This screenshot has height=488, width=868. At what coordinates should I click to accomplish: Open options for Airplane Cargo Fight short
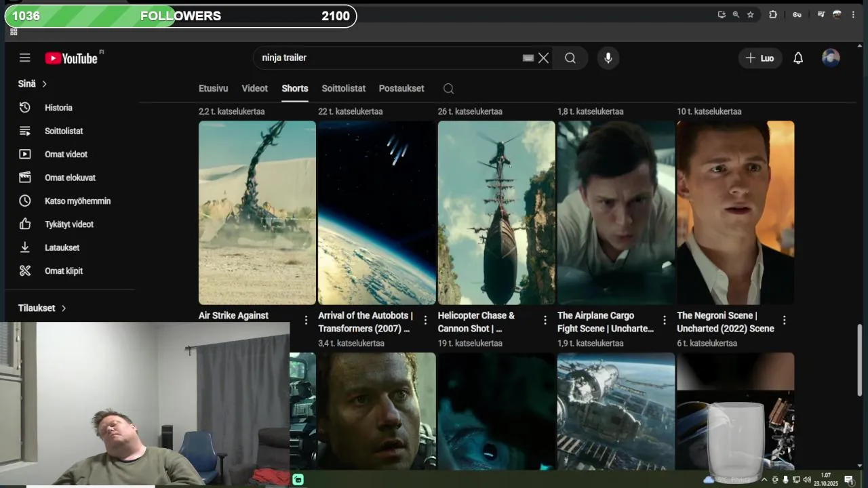(x=665, y=320)
